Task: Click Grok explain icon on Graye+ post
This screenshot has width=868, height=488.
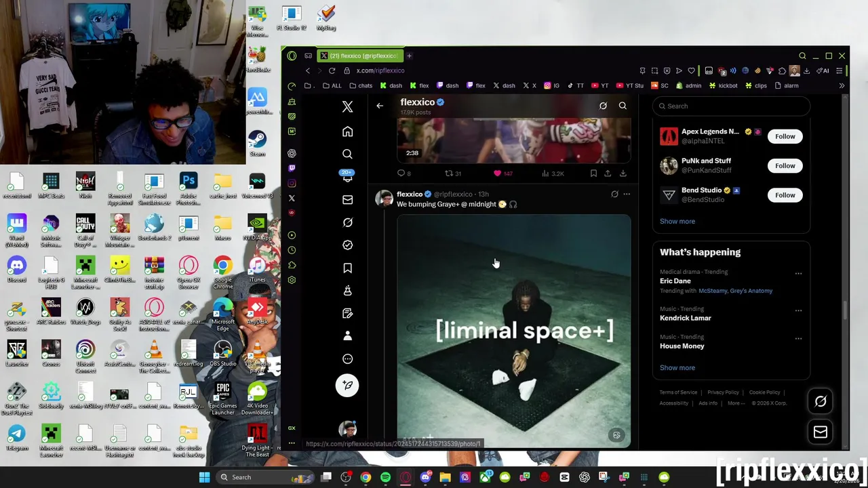Action: pos(614,195)
